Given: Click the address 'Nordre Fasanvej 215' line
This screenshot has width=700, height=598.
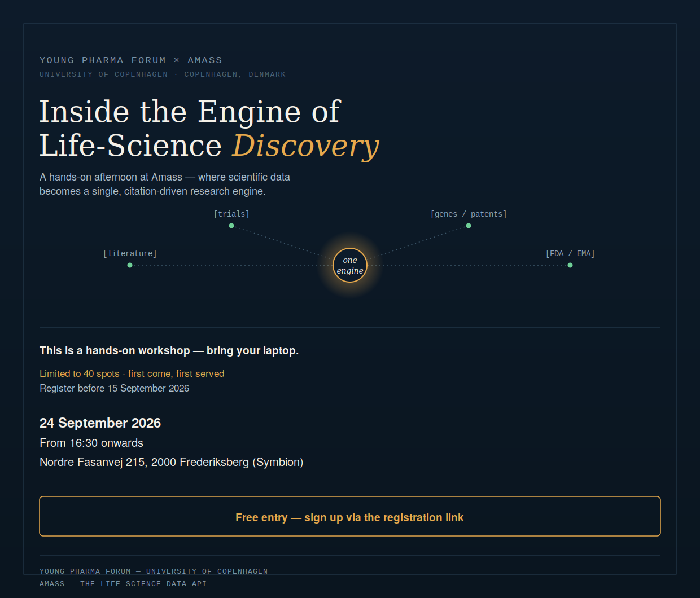Looking at the screenshot, I should [172, 462].
